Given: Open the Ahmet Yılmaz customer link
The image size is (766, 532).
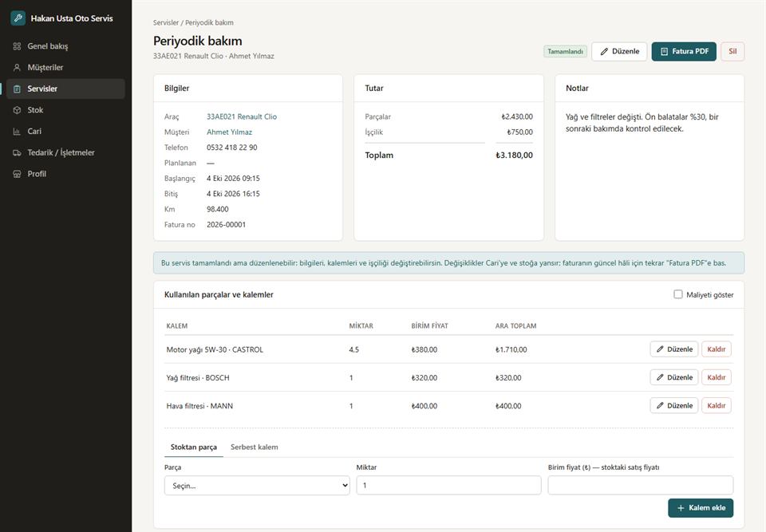Looking at the screenshot, I should 229,132.
